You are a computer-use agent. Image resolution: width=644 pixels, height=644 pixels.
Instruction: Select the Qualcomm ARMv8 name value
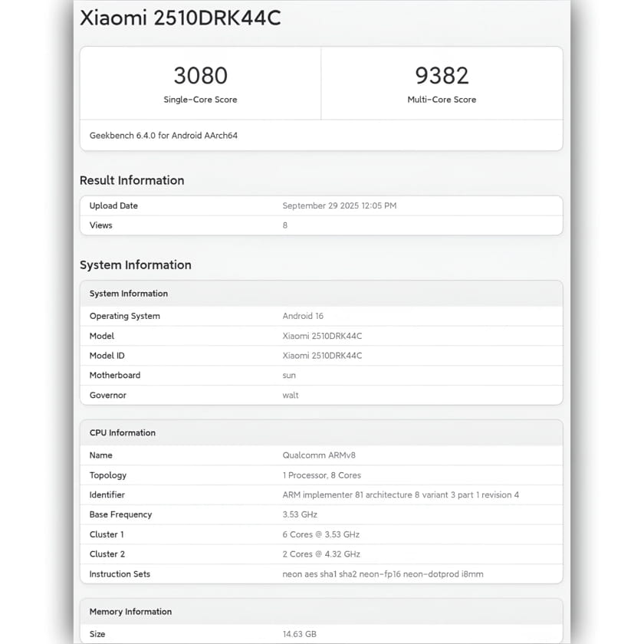coord(317,455)
